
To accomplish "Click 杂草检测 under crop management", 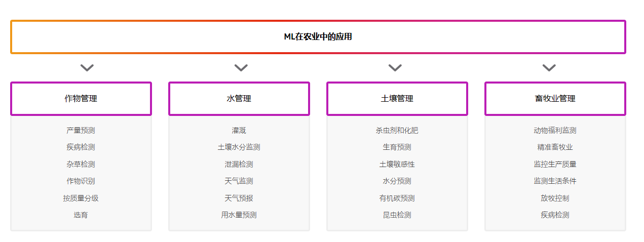I will pos(81,164).
